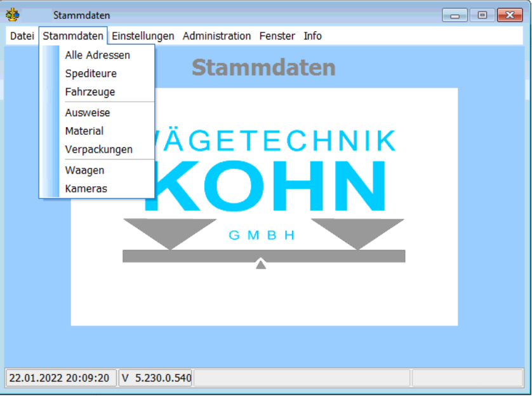Click the large Stammdaten heading
Screen dimensions: 532x396
(263, 67)
